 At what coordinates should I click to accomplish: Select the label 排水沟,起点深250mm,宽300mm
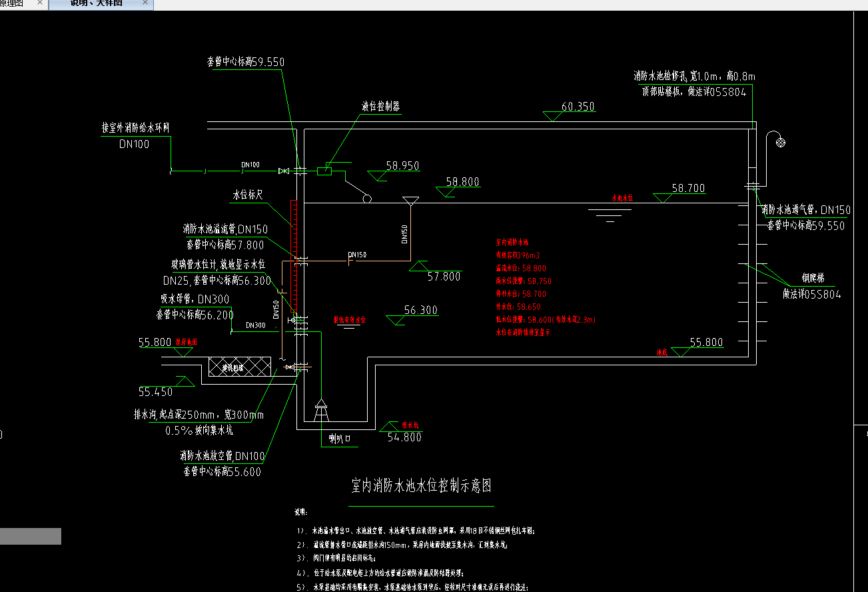click(x=199, y=415)
